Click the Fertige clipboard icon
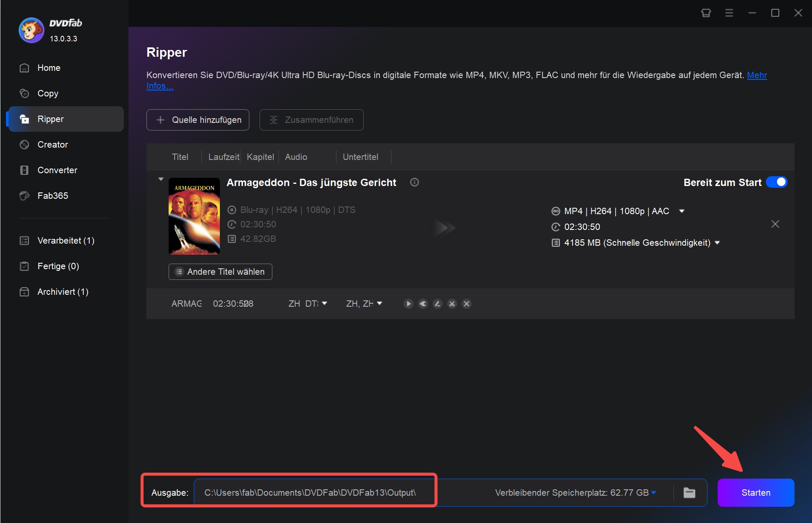 tap(24, 266)
